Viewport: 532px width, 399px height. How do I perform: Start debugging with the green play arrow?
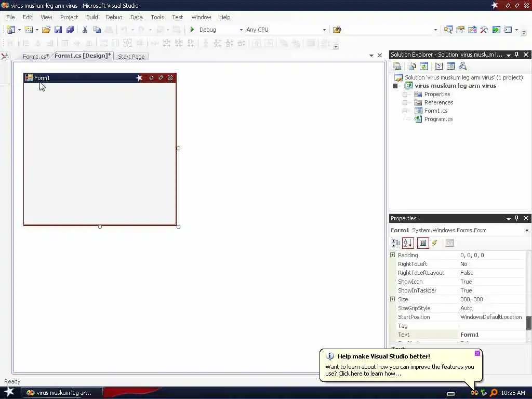pos(192,30)
